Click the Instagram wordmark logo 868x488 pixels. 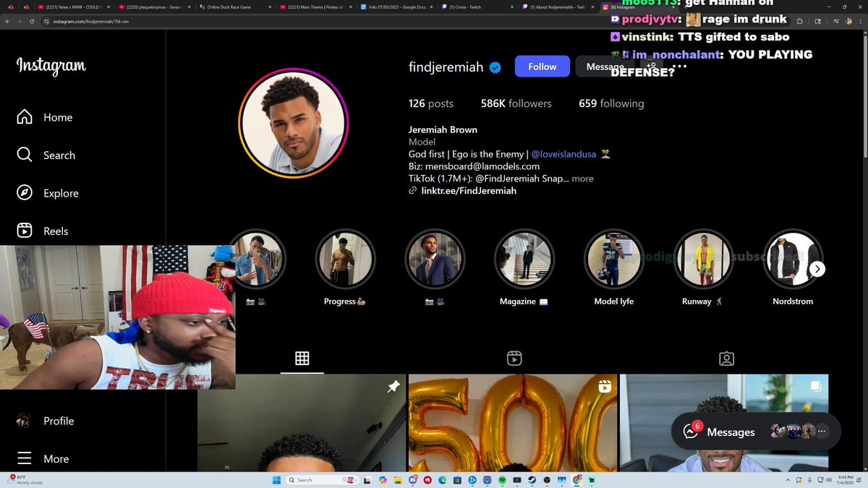pyautogui.click(x=51, y=66)
